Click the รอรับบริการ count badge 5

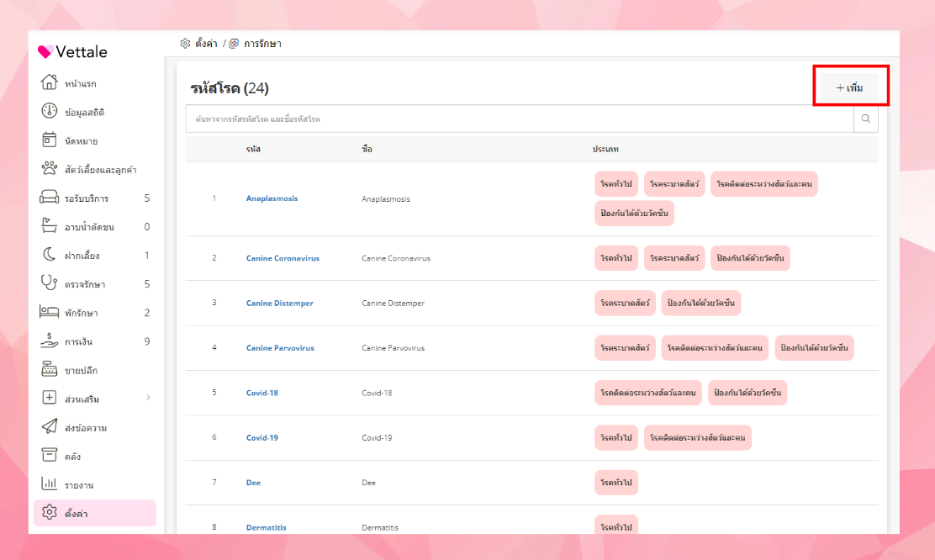coord(146,198)
